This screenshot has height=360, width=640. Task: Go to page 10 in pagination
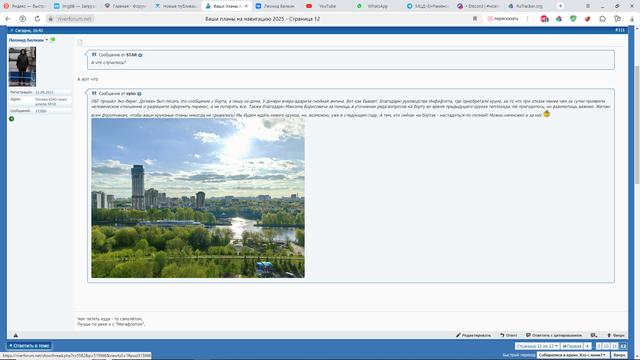pyautogui.click(x=606, y=346)
